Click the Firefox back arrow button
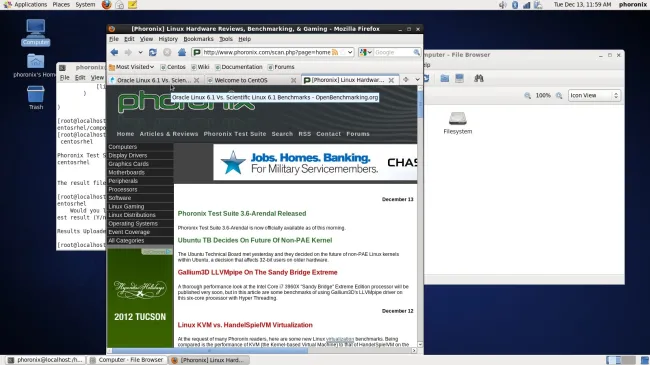The height and width of the screenshot is (365, 650). tap(114, 52)
